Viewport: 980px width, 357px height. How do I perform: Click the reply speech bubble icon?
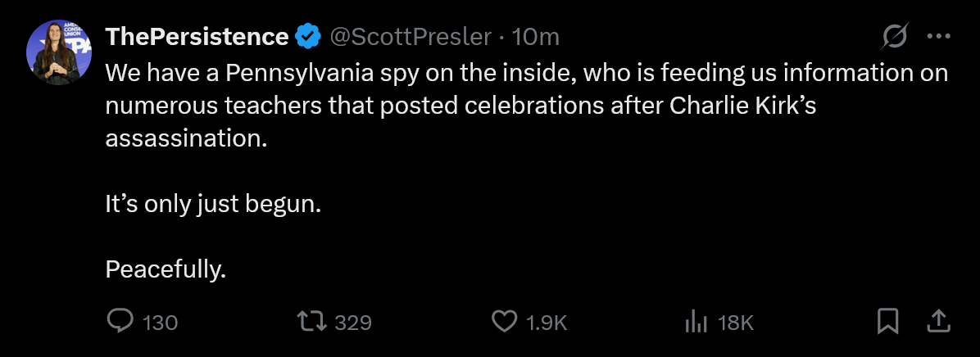click(120, 322)
